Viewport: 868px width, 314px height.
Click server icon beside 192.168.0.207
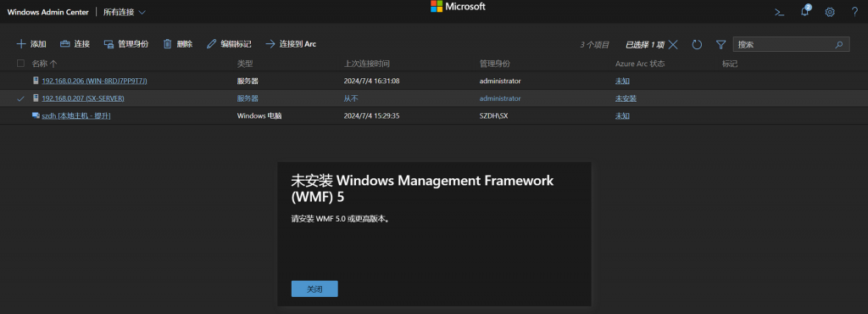click(x=36, y=98)
